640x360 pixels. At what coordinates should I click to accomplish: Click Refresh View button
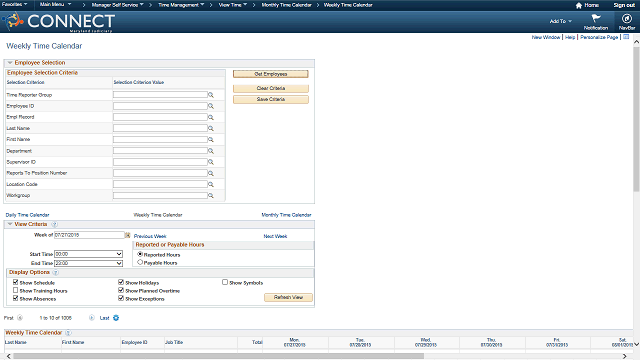(288, 297)
